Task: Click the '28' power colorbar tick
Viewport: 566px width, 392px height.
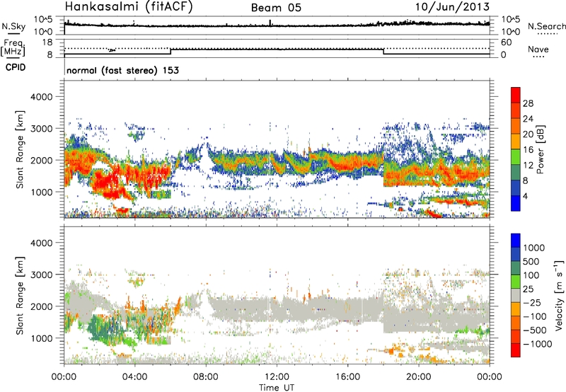Action: coord(528,103)
